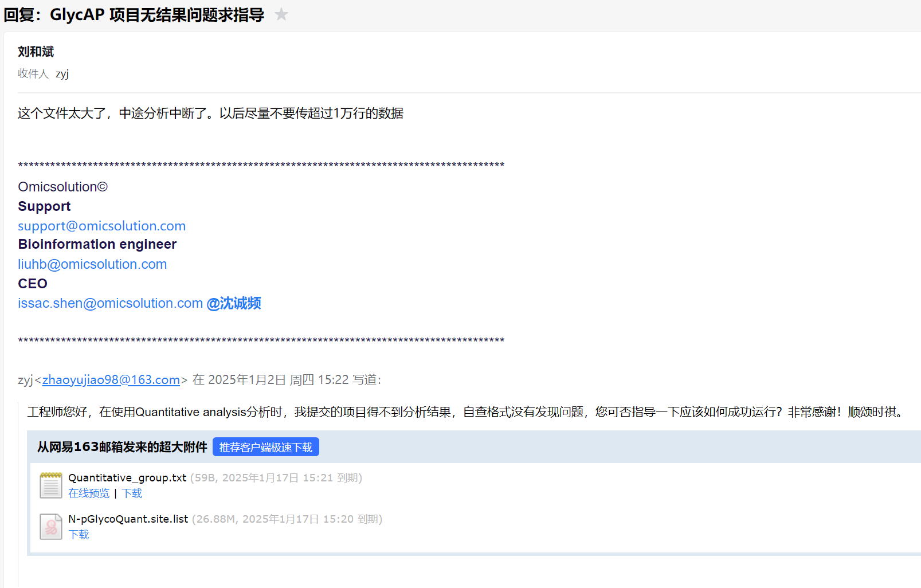The image size is (921, 588).
Task: Click the 从网易163邮箱发来的超大附件 header
Action: pyautogui.click(x=122, y=447)
